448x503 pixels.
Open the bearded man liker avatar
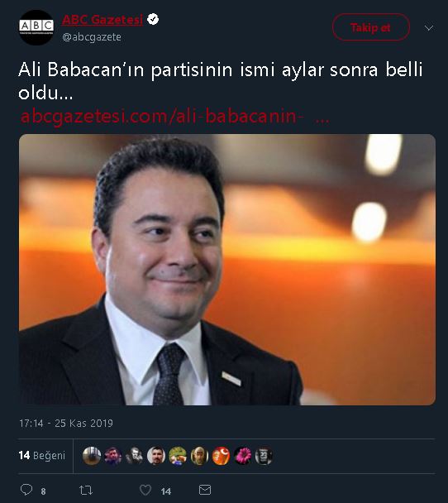156,456
